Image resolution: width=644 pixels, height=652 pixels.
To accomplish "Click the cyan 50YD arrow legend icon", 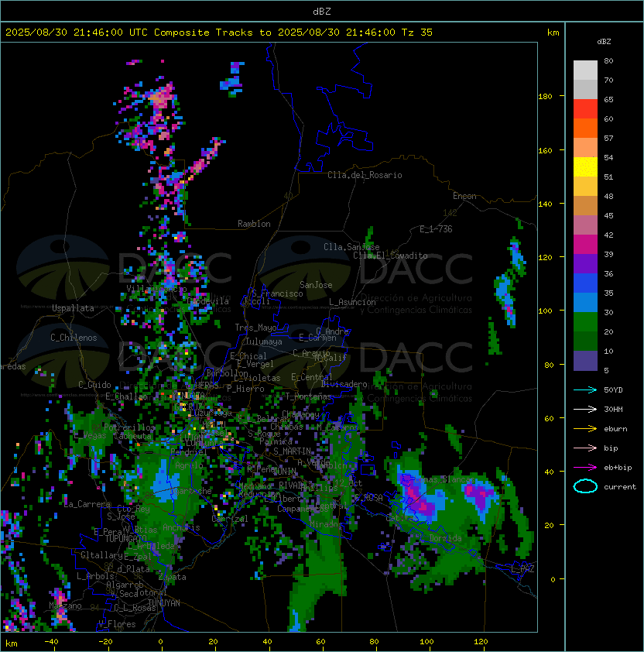I will (585, 389).
